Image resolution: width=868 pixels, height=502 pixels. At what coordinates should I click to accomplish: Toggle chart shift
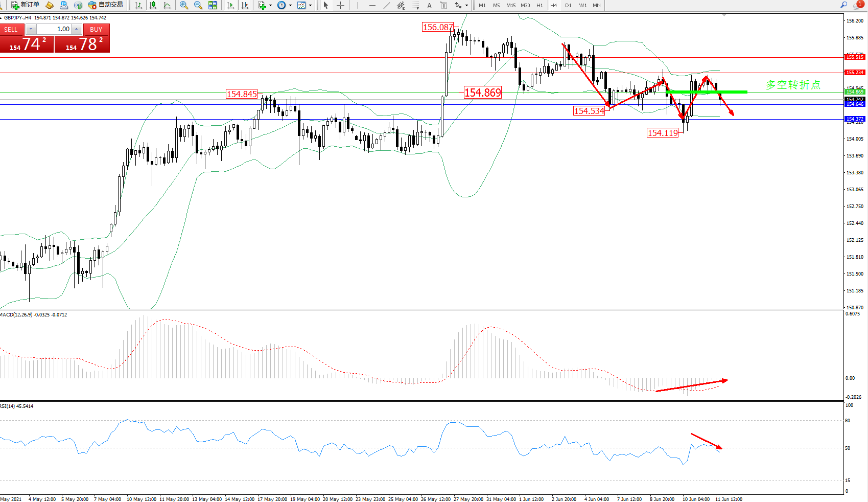coord(245,5)
